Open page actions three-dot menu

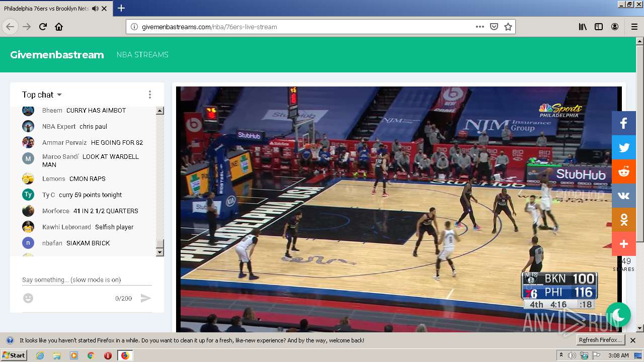(480, 27)
